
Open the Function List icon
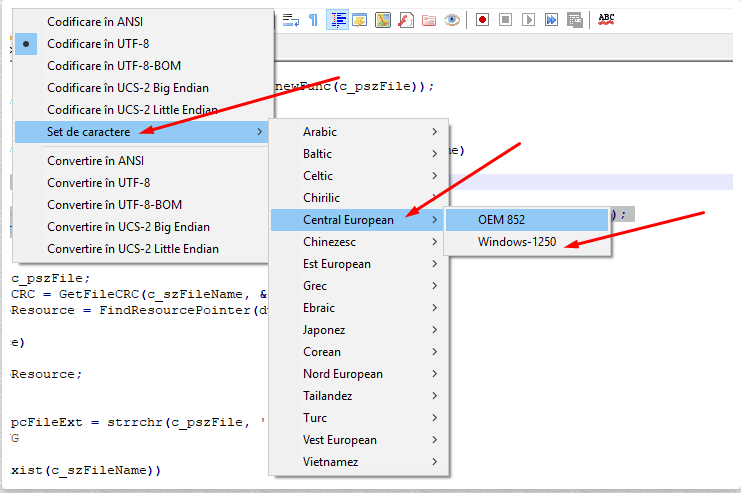point(406,20)
